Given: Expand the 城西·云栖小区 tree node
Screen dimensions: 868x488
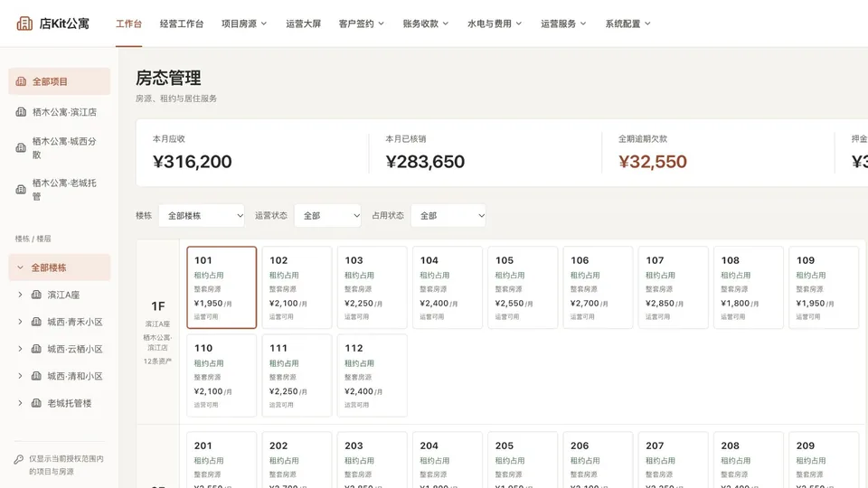Looking at the screenshot, I should point(20,349).
